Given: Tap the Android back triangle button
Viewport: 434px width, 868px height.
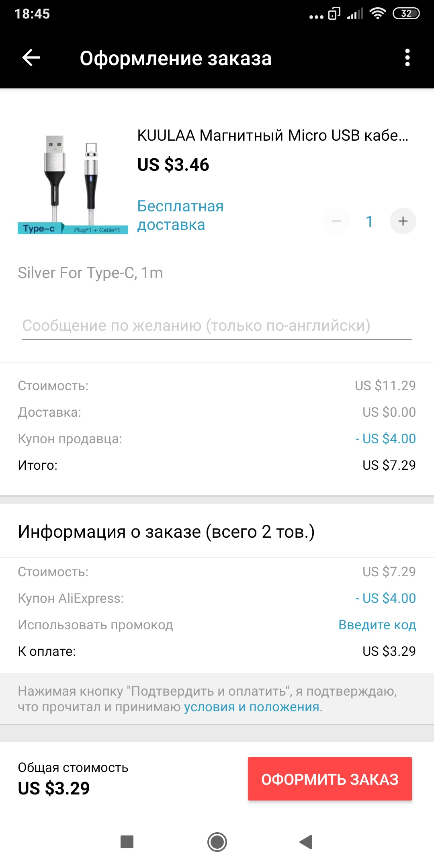Looking at the screenshot, I should pos(306,841).
